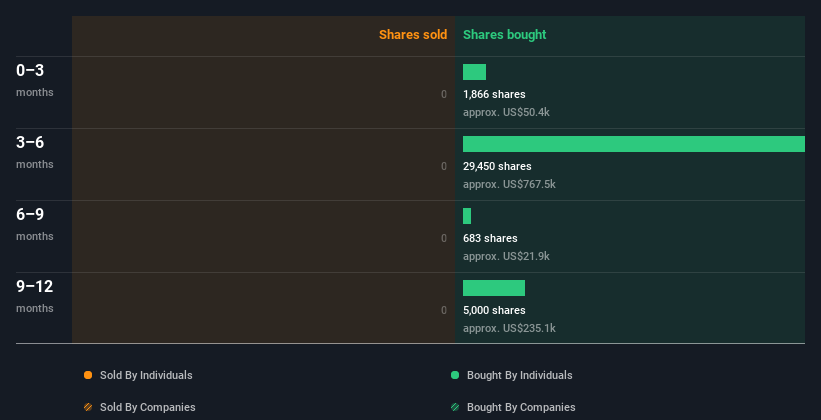This screenshot has width=821, height=420.
Task: Click the 6–9 months row label
Action: point(35,224)
